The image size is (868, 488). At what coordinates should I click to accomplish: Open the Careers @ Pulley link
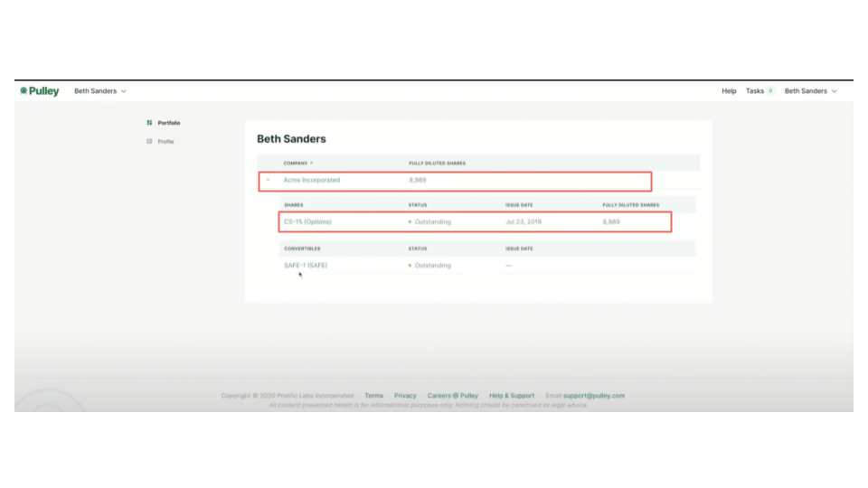pos(453,396)
